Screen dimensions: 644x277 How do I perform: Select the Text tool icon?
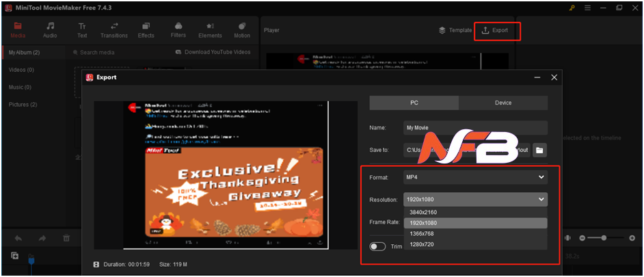[x=82, y=30]
